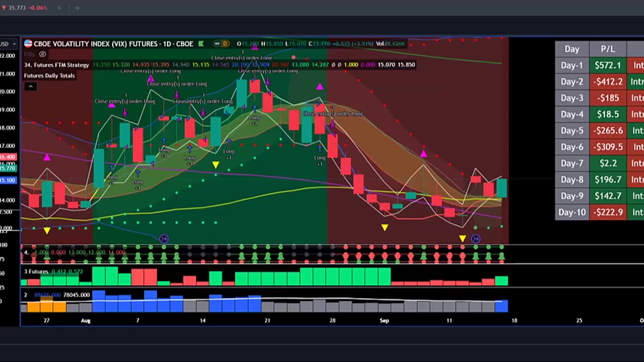644x362 pixels.
Task: Click the Aug label on time axis
Action: coord(86,320)
